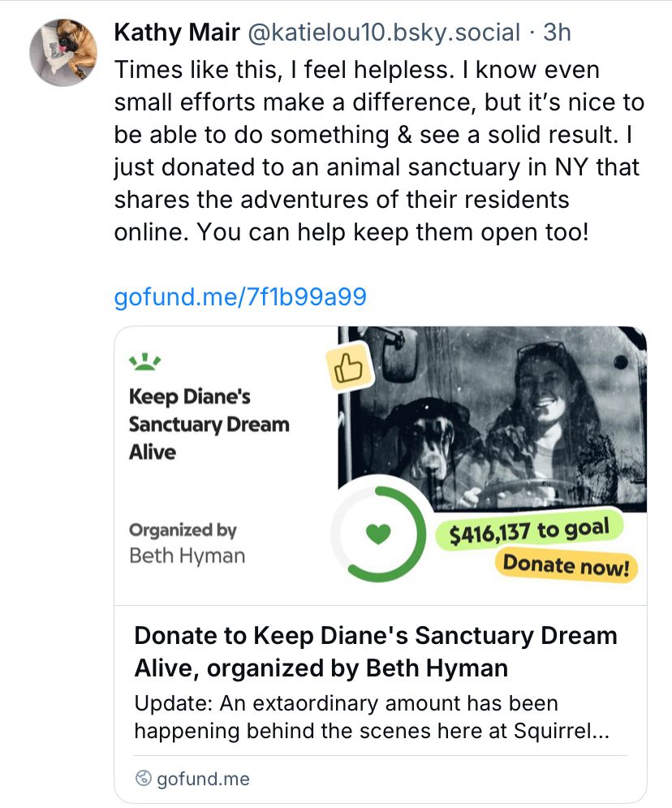
Task: Click the gofund.me domain footer
Action: [192, 778]
